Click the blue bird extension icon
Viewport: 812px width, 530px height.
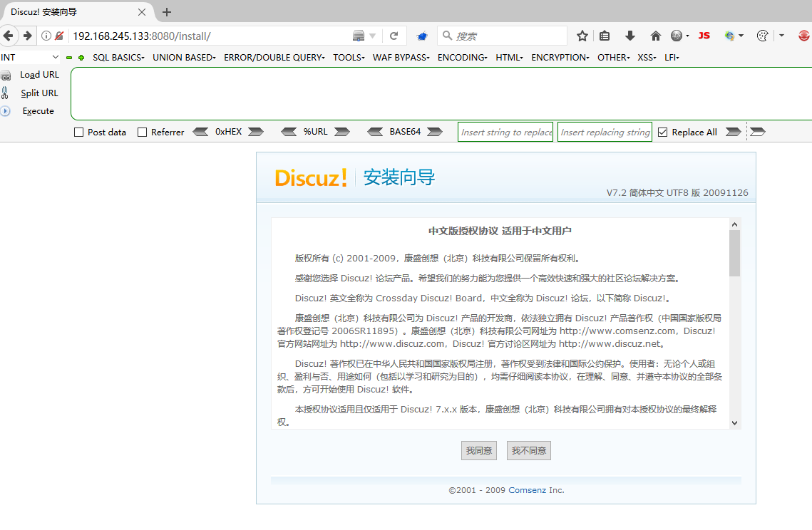tap(422, 36)
